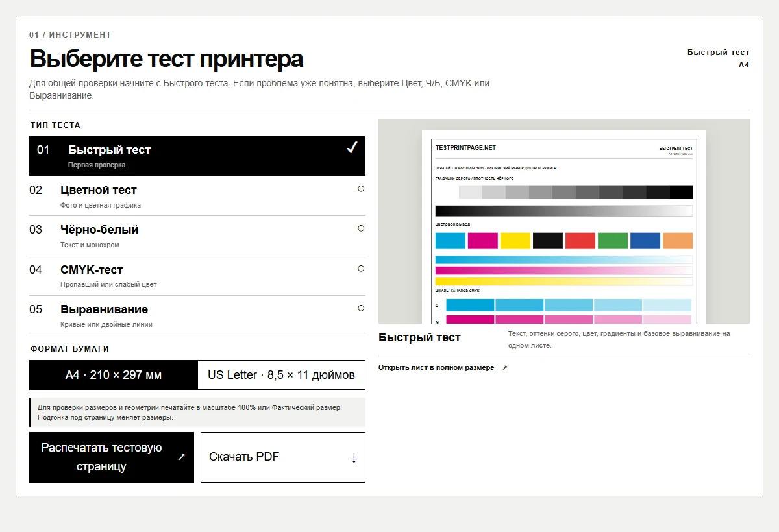Click the arrow icon on print button

pyautogui.click(x=181, y=457)
